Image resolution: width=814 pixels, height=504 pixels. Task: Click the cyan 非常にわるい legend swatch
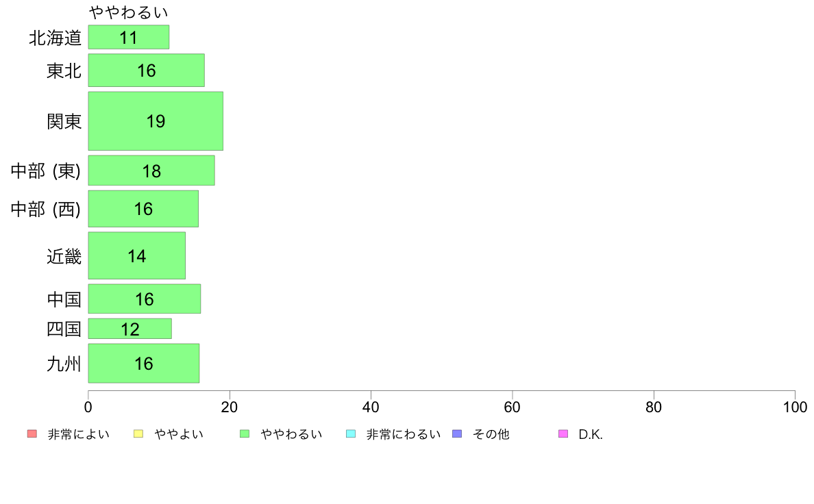351,434
